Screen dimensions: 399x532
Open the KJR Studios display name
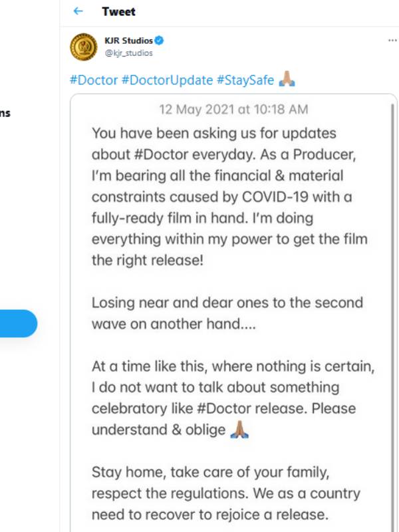[128, 41]
